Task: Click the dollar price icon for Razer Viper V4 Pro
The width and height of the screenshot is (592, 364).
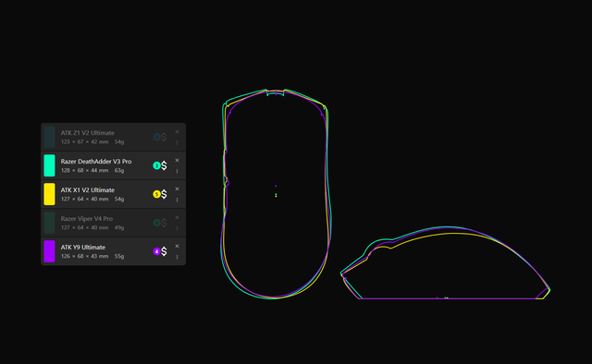Action: pyautogui.click(x=164, y=223)
